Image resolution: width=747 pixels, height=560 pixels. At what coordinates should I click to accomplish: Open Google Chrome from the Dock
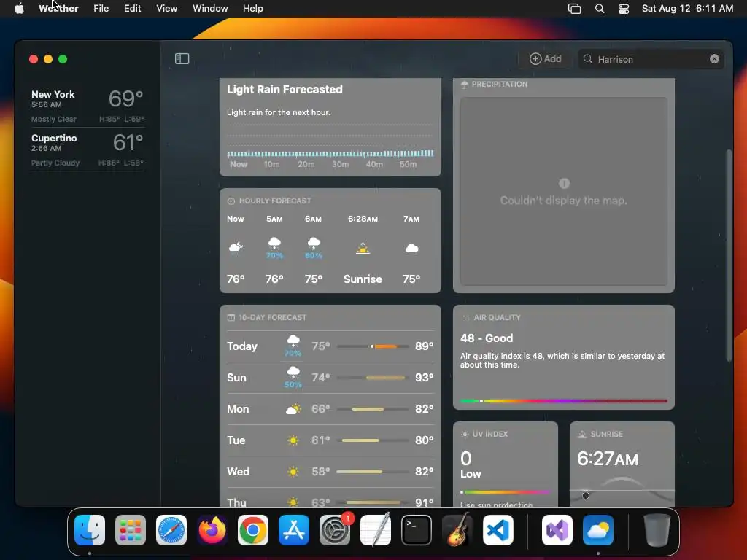coord(253,530)
